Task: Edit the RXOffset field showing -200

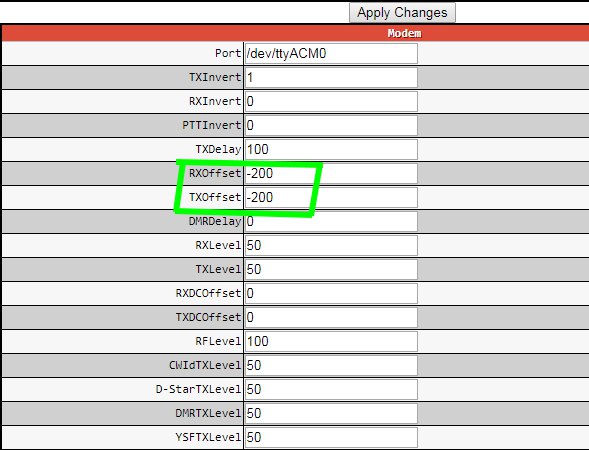Action: point(331,174)
